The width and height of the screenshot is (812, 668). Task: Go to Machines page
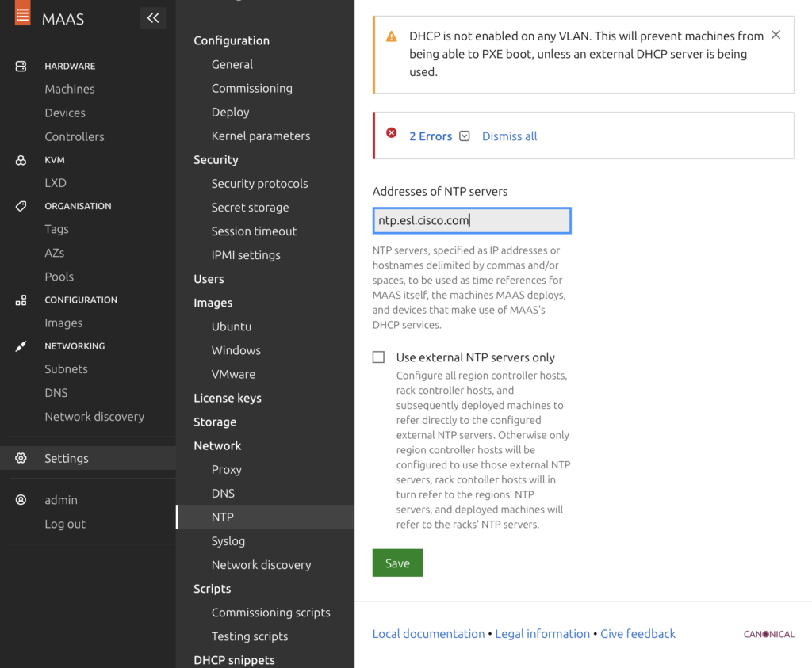point(70,89)
